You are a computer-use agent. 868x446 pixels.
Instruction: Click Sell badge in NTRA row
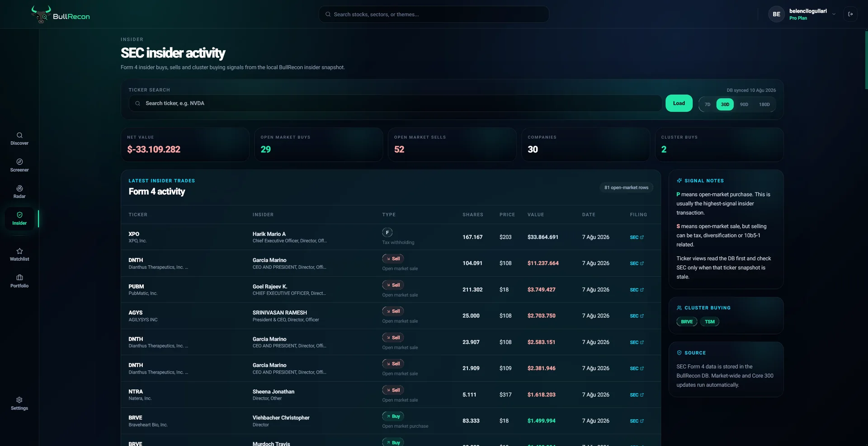(x=393, y=390)
